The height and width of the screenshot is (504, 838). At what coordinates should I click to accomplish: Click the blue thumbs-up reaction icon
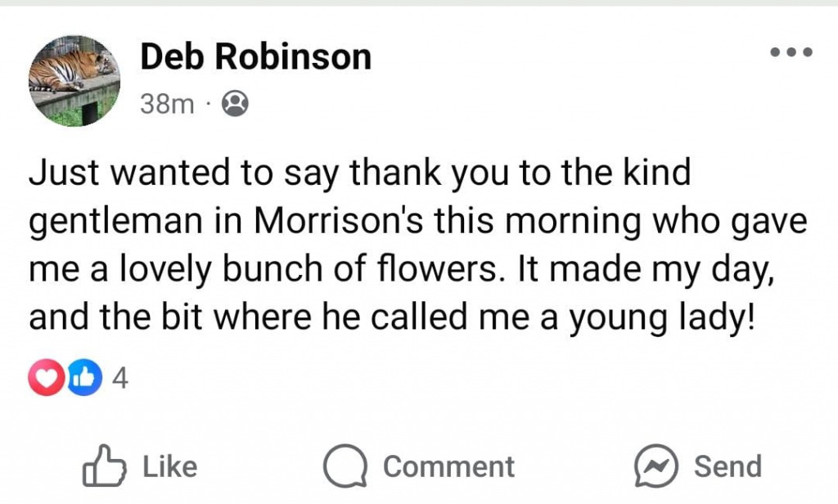(x=84, y=379)
